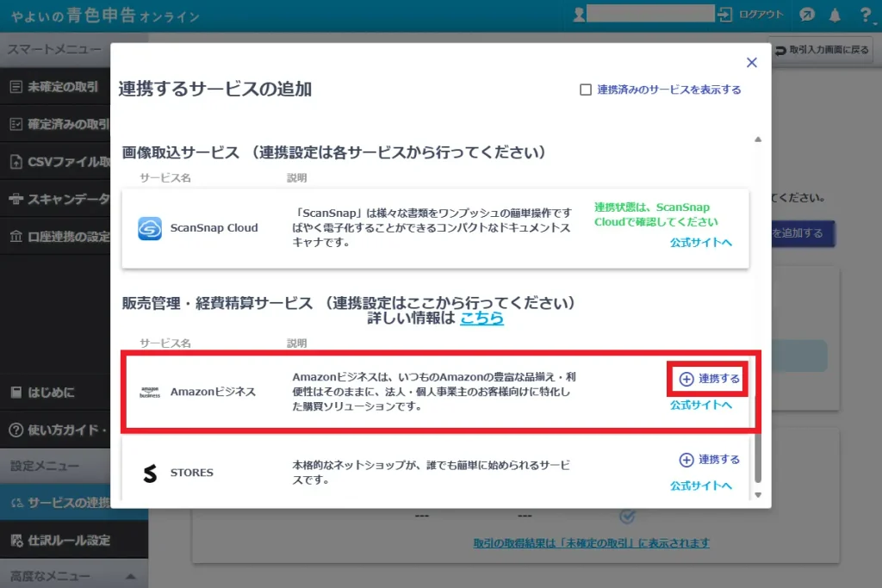Click the plus icon in STORES 連携する
882x588 pixels.
tap(686, 460)
